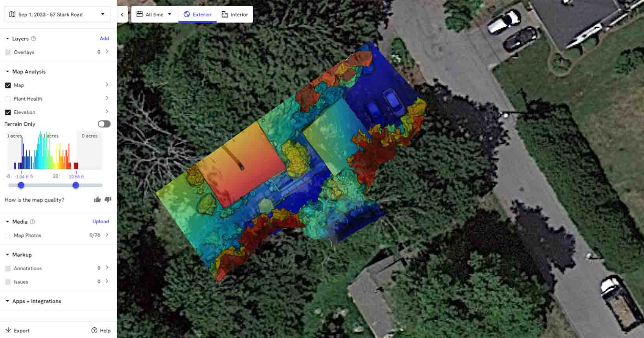
Task: Enable the Plant Health checkbox
Action: click(8, 99)
